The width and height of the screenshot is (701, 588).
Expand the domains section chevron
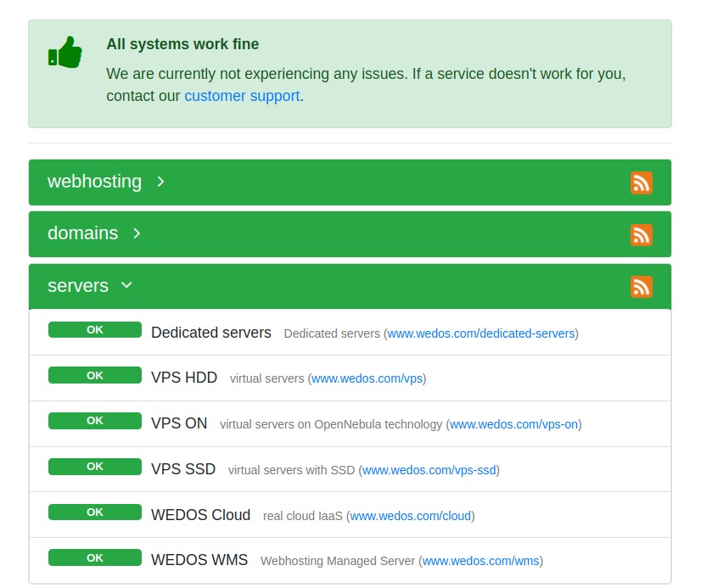[137, 233]
